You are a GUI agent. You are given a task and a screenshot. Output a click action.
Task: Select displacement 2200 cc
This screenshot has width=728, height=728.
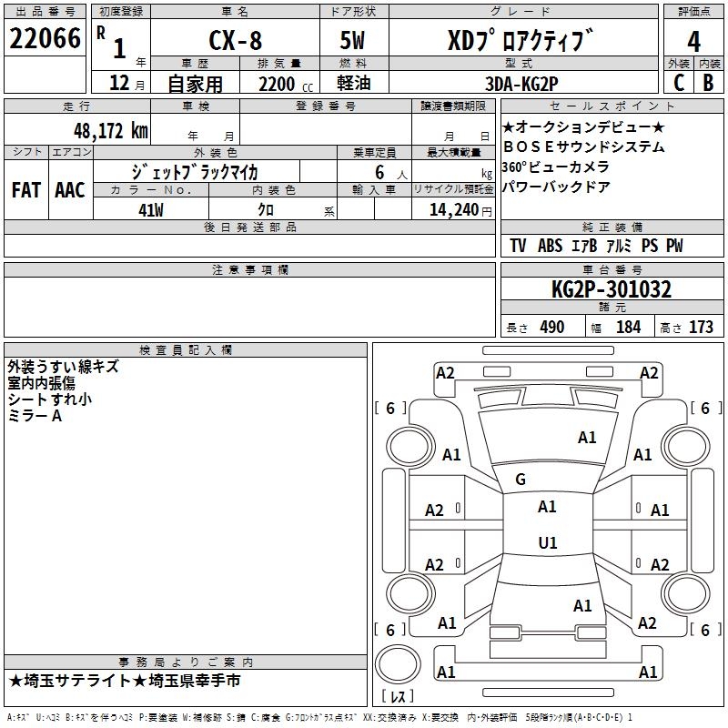(x=286, y=85)
